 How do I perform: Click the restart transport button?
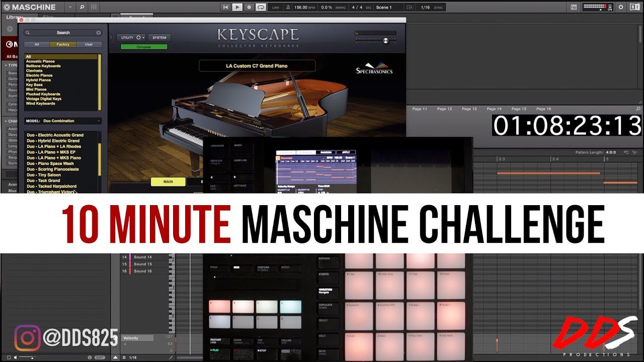point(226,7)
